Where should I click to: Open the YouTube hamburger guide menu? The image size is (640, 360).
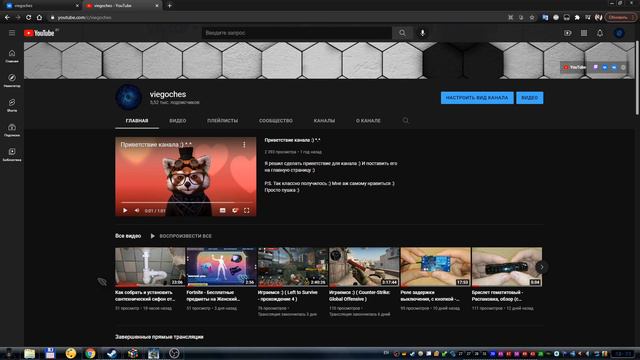(x=12, y=33)
